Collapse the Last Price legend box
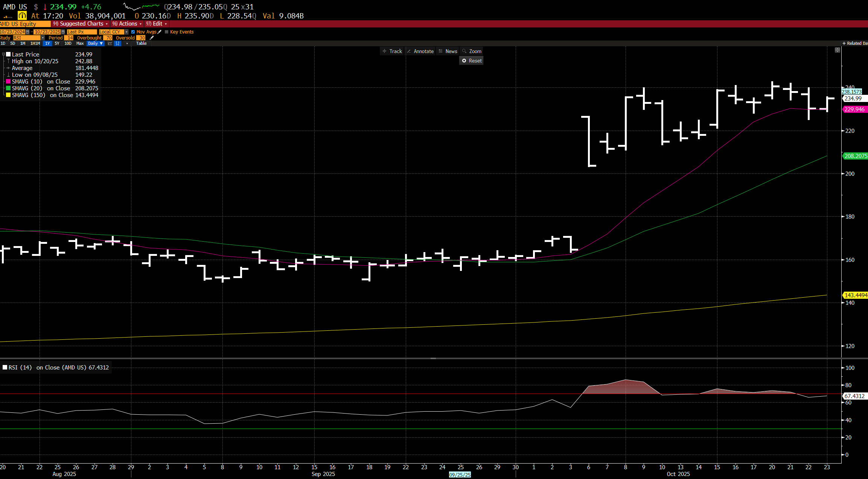 click(x=3, y=55)
